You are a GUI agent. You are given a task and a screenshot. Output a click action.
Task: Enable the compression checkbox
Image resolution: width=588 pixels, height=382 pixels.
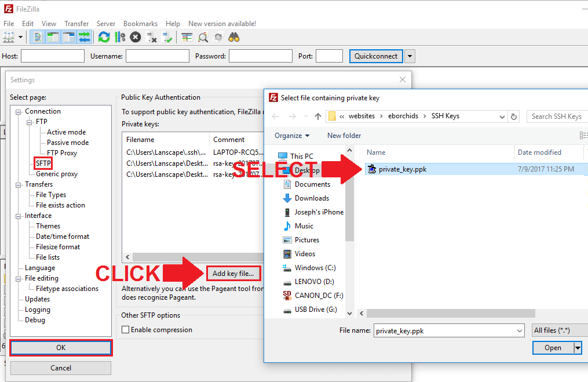click(x=126, y=329)
